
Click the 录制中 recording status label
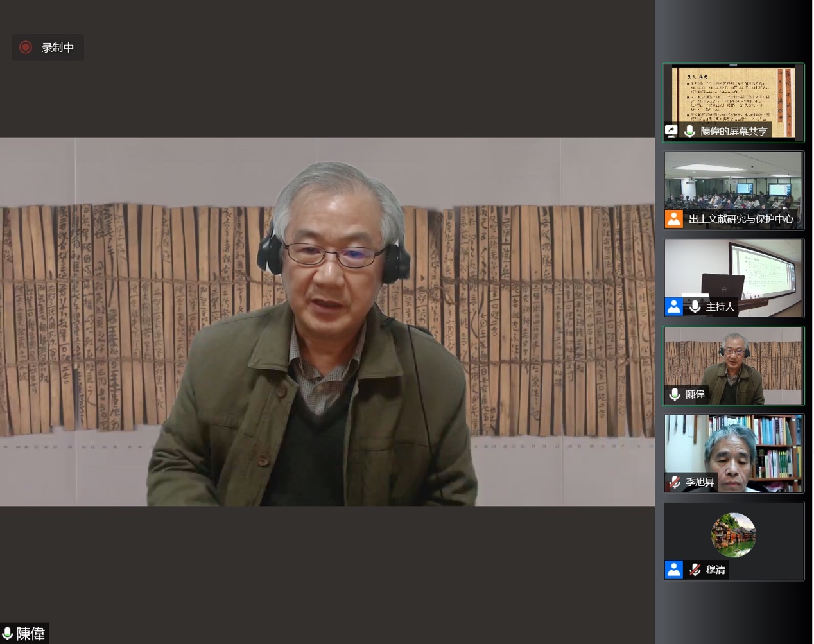[58, 48]
